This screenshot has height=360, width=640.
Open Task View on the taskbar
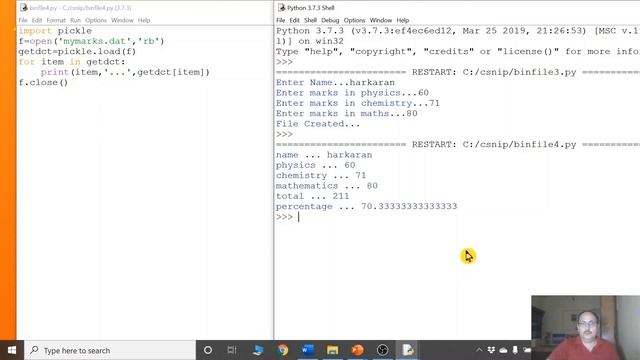pyautogui.click(x=232, y=350)
